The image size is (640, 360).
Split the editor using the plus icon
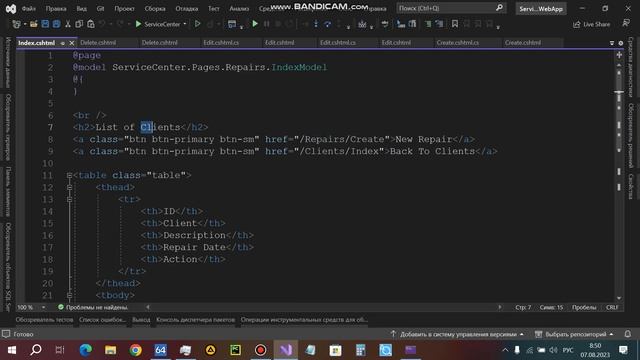pos(619,55)
